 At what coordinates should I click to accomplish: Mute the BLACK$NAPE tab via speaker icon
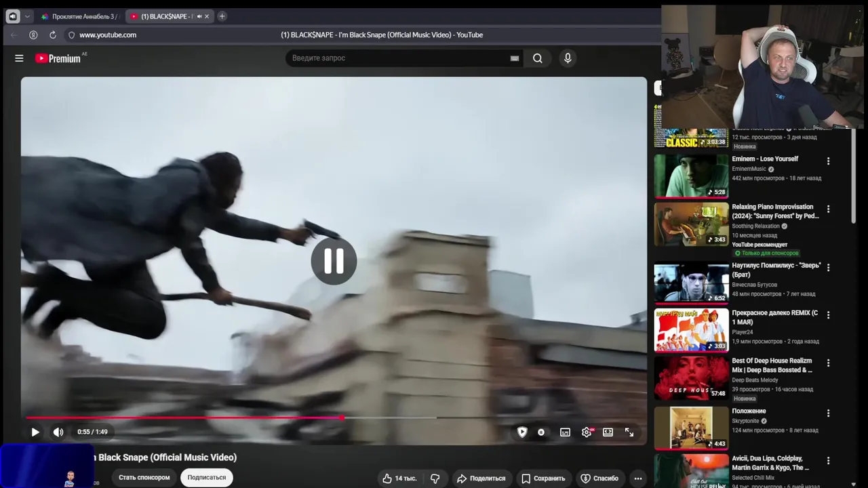199,16
